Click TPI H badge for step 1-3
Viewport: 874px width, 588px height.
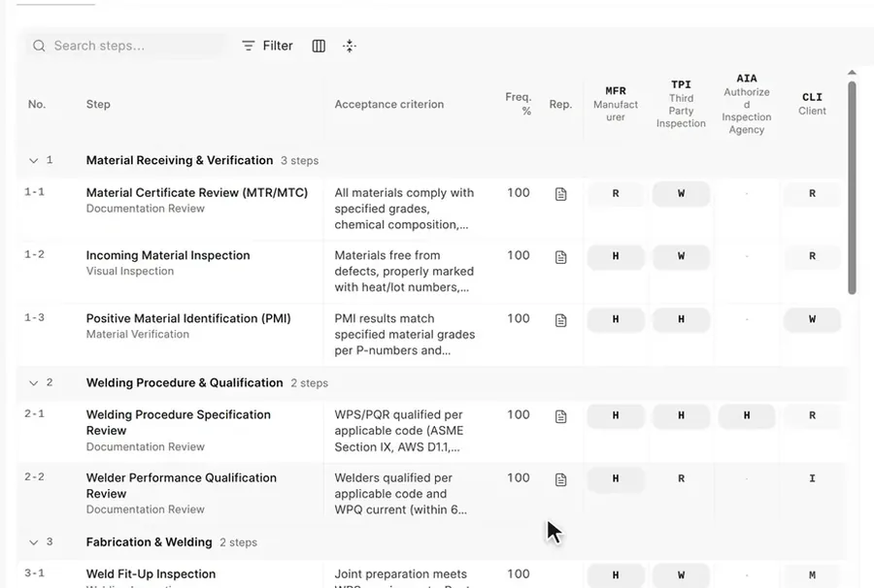(x=681, y=319)
